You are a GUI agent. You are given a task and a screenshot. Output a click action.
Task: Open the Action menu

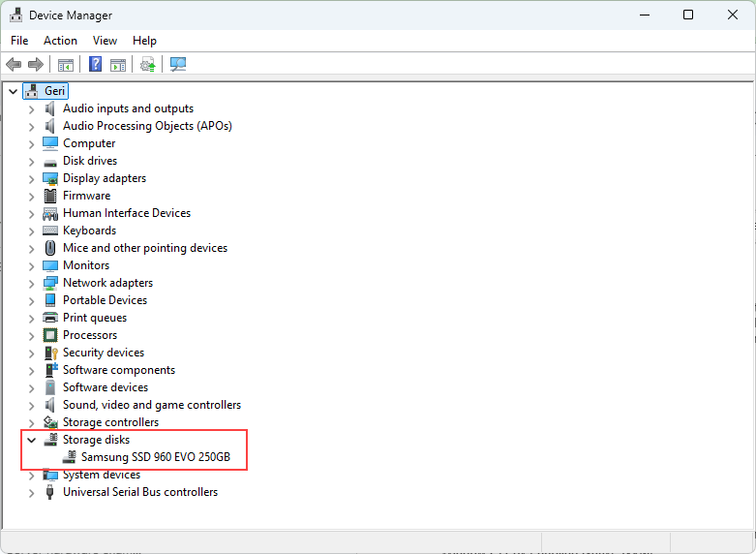pos(60,41)
